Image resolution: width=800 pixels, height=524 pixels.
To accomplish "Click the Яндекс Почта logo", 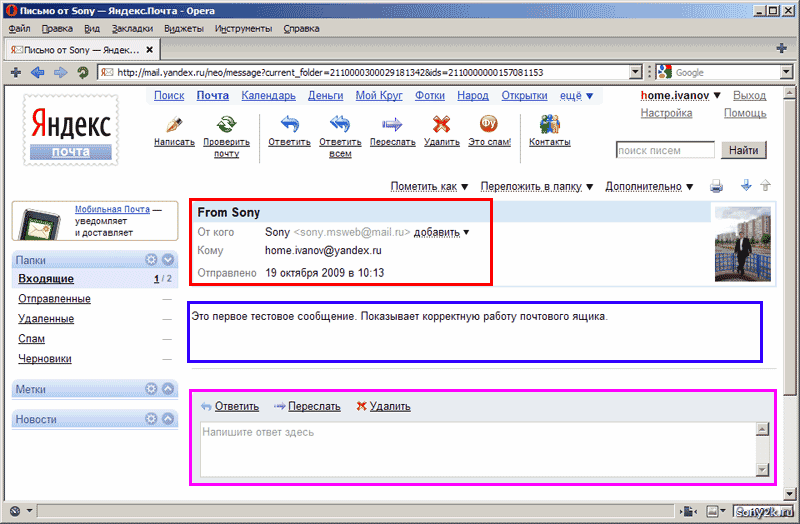I will click(71, 130).
